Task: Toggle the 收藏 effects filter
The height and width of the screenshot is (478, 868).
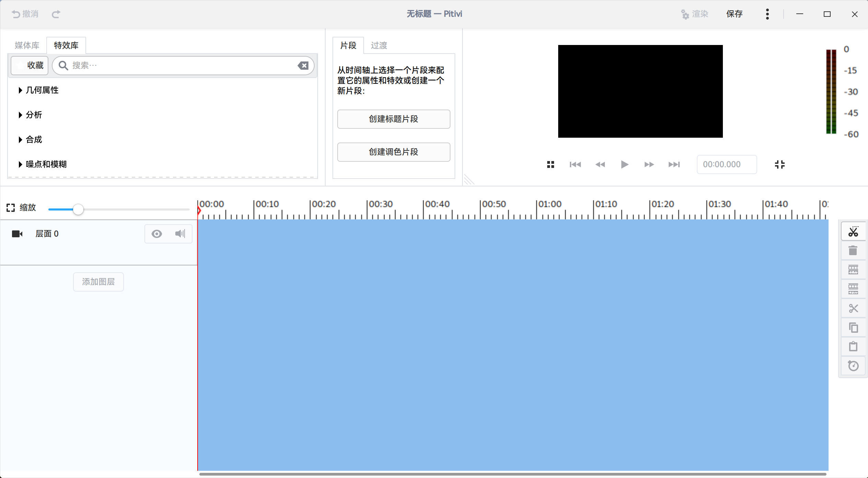Action: click(29, 65)
